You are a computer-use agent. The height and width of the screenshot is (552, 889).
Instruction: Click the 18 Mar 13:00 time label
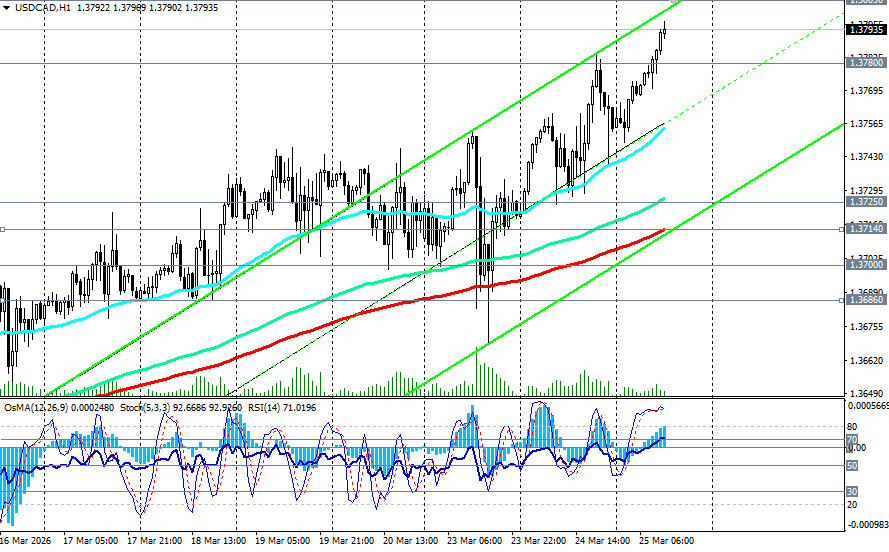219,541
